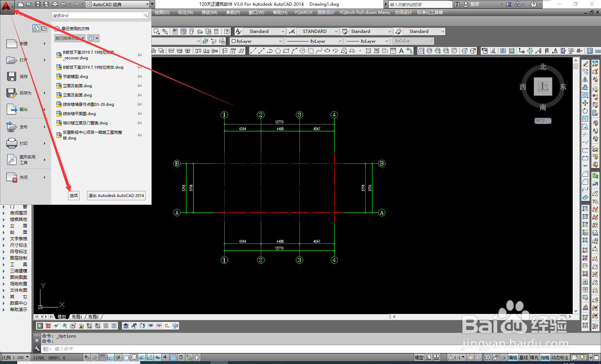Select the Circle draw tool
This screenshot has width=601, height=364.
click(302, 51)
